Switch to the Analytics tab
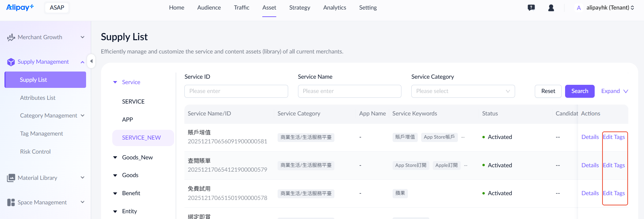The image size is (644, 219). [334, 7]
